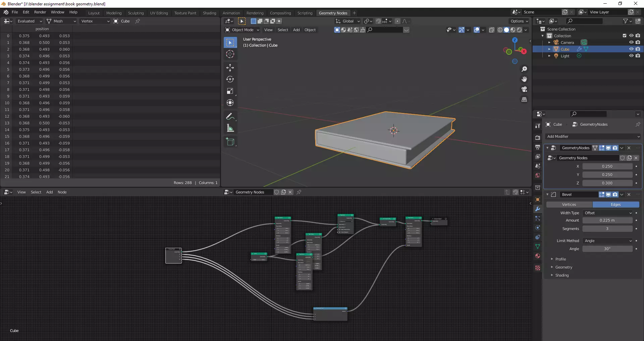The image size is (644, 341).
Task: Open the Width Type Offset dropdown
Action: coord(608,213)
